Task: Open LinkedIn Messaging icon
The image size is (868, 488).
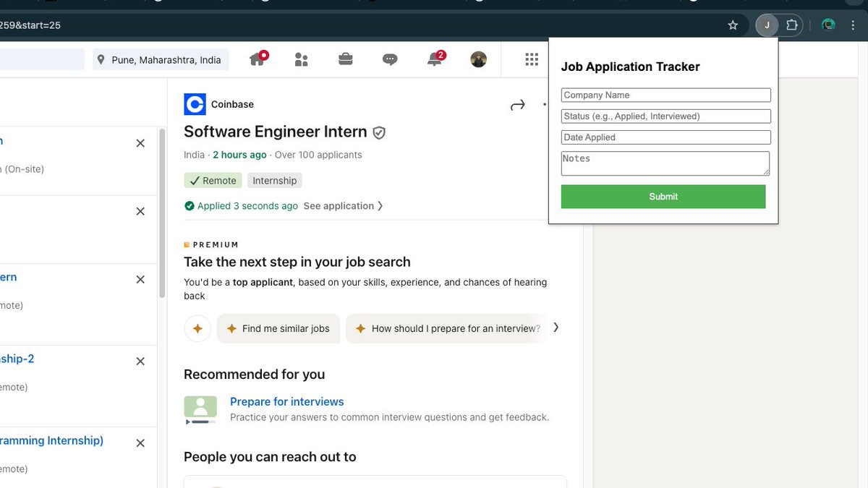Action: tap(390, 59)
